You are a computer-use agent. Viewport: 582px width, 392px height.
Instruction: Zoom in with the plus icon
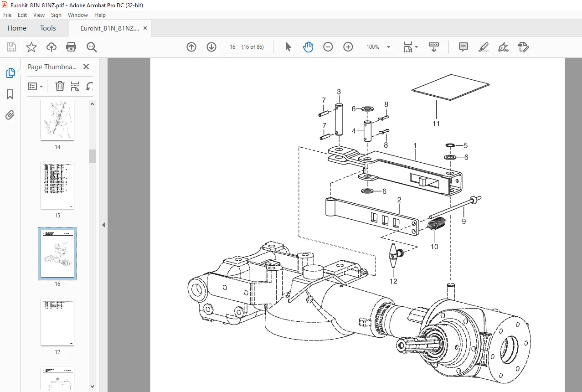(x=348, y=47)
